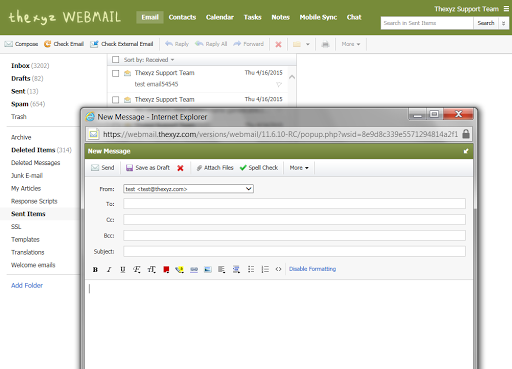Check the test email54545 message checkbox

(116, 73)
